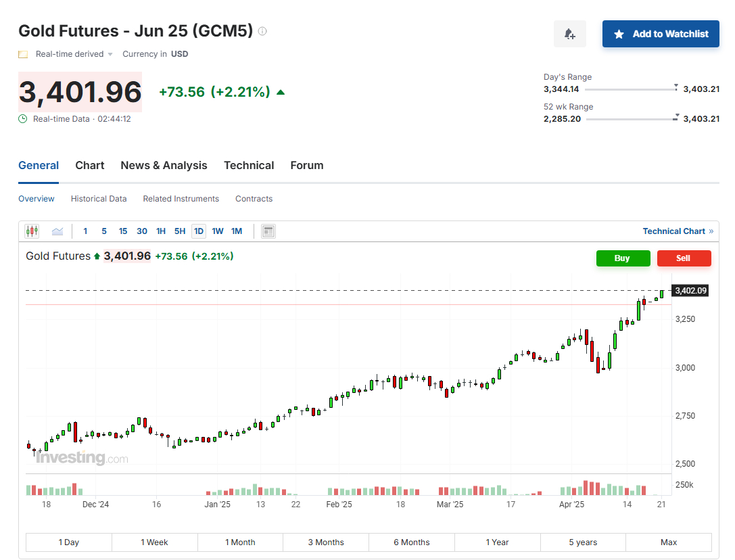Click the Day's Range slider bar
The height and width of the screenshot is (560, 735).
[631, 89]
